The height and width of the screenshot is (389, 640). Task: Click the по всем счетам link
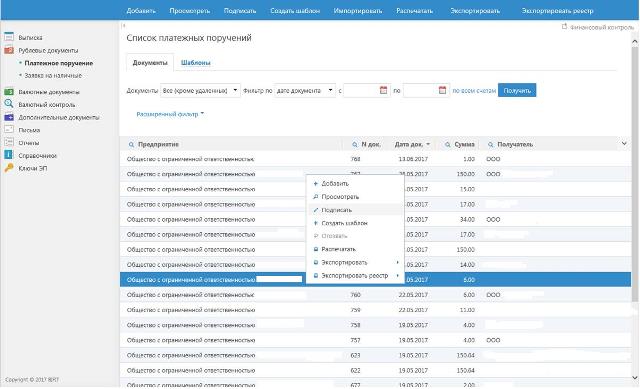tap(474, 91)
